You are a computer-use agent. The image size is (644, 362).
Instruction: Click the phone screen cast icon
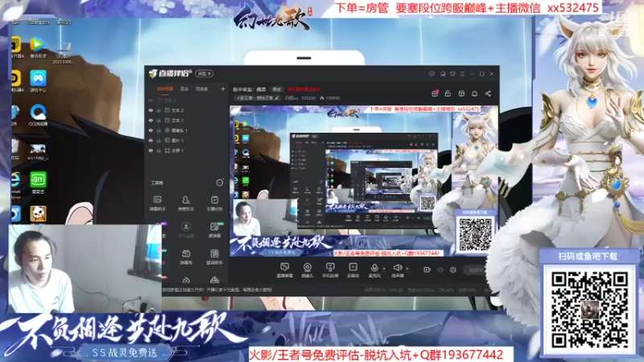click(x=330, y=270)
